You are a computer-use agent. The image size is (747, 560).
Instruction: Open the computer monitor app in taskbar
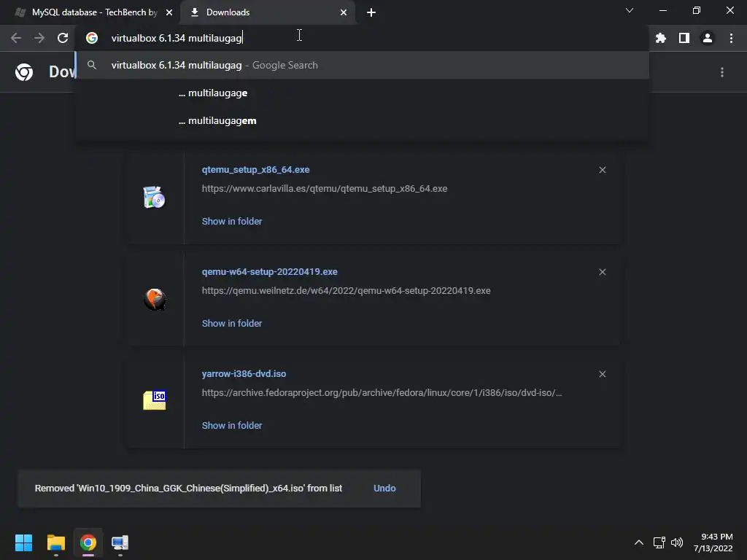click(x=120, y=542)
